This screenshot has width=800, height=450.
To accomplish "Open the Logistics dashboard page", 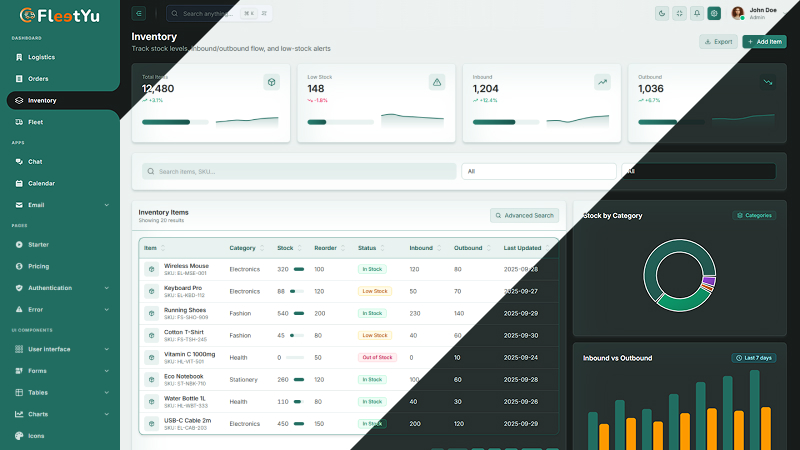I will tap(41, 57).
